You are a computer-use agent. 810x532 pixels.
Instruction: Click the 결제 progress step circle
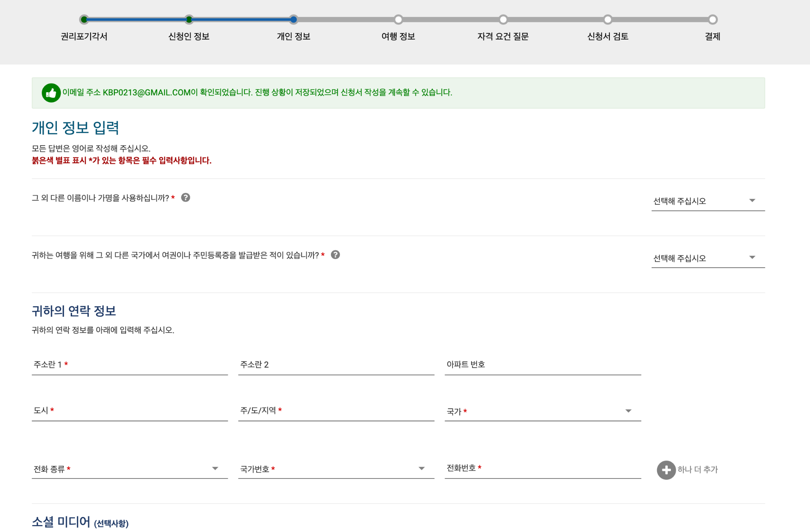[x=712, y=19]
